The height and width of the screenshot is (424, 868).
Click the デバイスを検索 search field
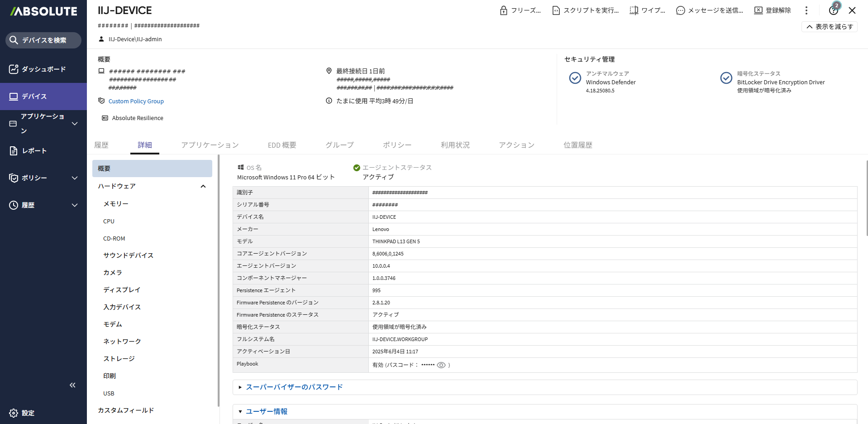click(x=44, y=40)
